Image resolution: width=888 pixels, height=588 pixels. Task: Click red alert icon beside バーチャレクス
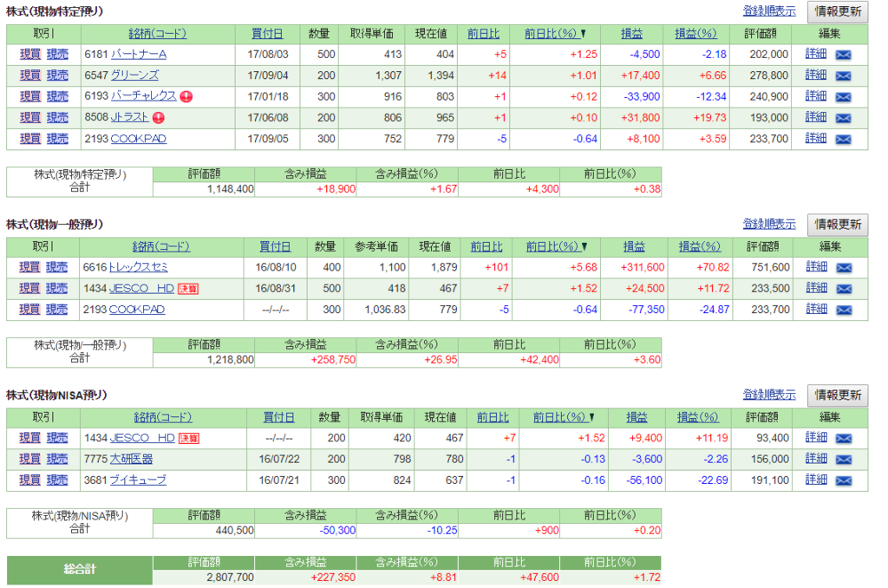(186, 97)
